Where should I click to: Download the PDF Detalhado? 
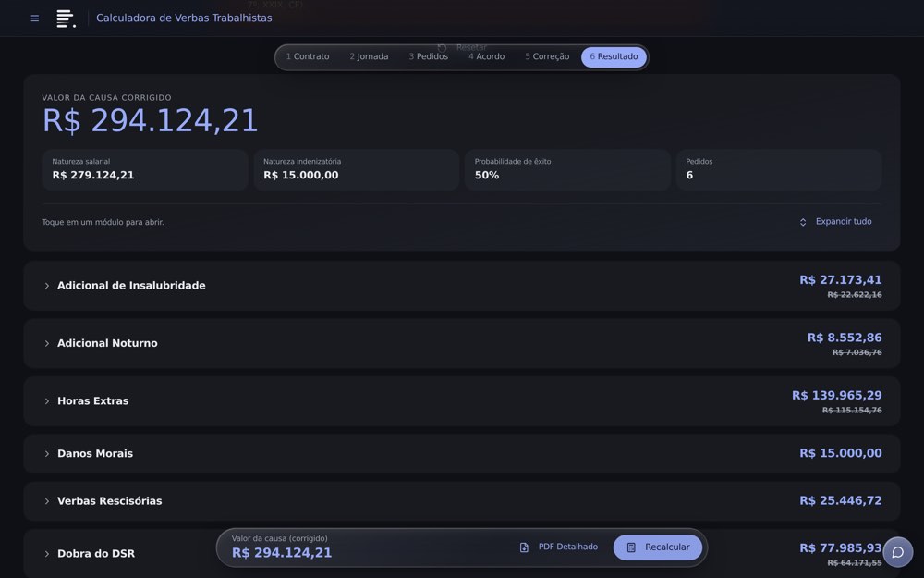[559, 547]
